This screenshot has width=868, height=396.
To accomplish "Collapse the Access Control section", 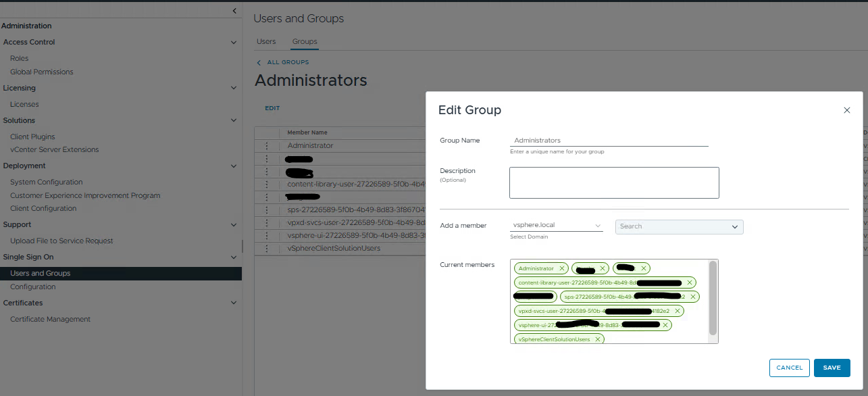I will pos(234,42).
